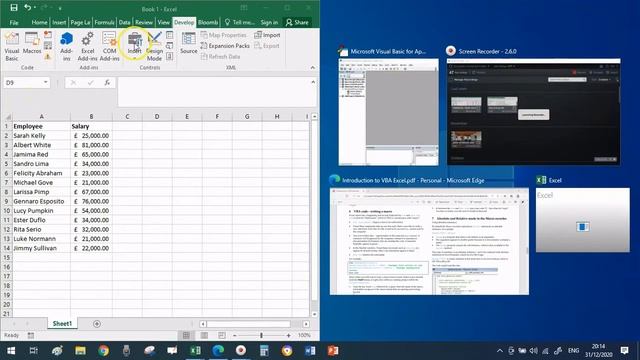Open PowerPoint from the taskbar
640x360 pixels.
[333, 351]
